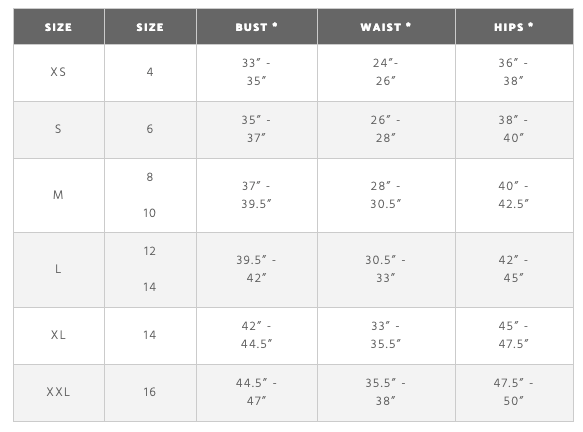Click numeric size 6 cell
The width and height of the screenshot is (583, 432).
tap(150, 130)
